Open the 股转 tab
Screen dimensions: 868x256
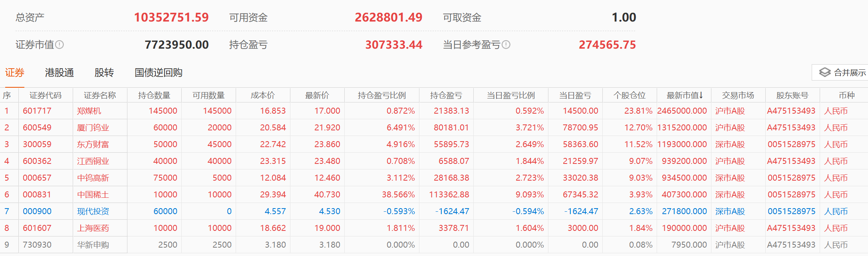click(x=104, y=73)
